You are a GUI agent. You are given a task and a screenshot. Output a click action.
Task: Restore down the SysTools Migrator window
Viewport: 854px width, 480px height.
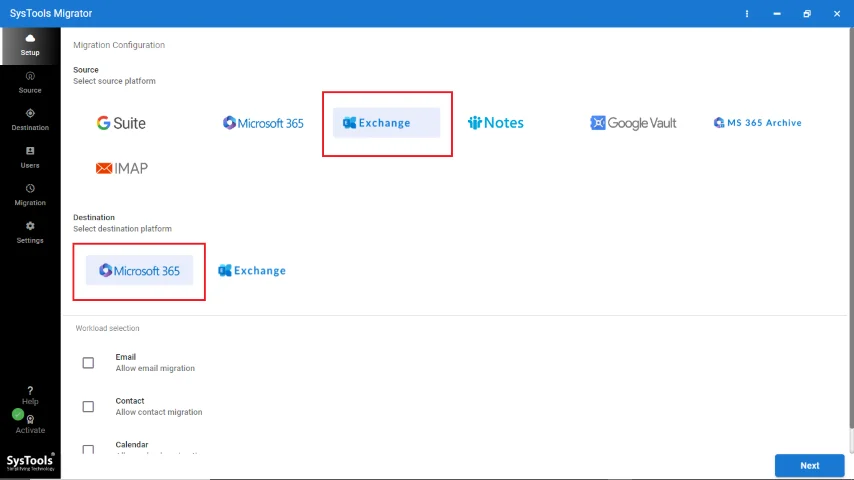807,14
